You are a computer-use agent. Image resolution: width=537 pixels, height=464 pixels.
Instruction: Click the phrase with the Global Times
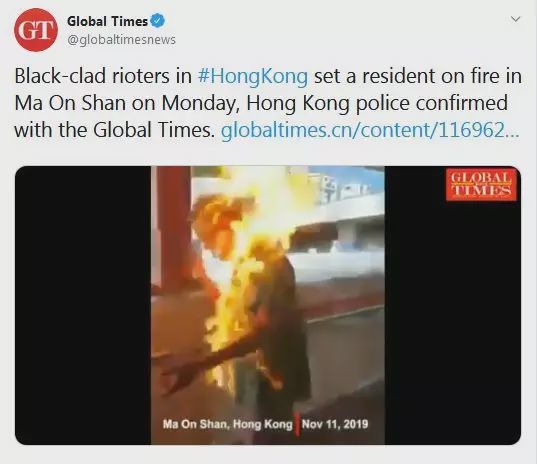[115, 130]
